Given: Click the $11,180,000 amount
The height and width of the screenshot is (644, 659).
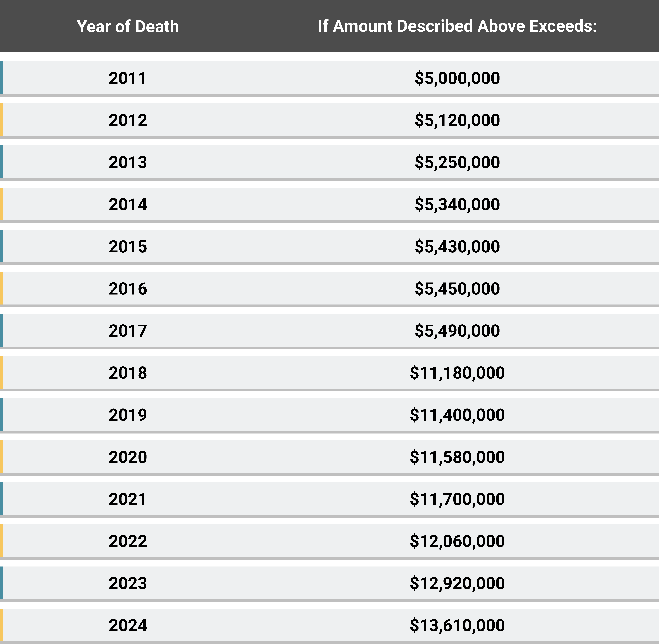Looking at the screenshot, I should coord(457,373).
